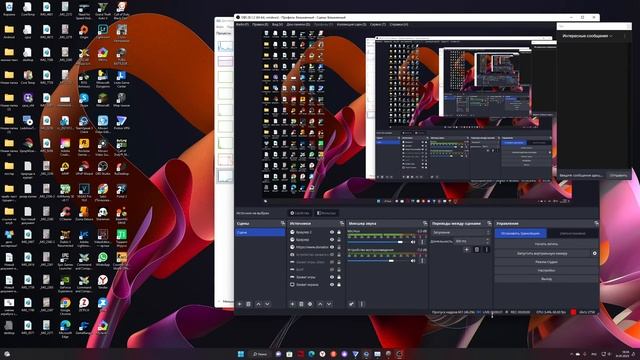This screenshot has height=360, width=640.
Task: Click the chat message input field
Action: click(x=583, y=175)
